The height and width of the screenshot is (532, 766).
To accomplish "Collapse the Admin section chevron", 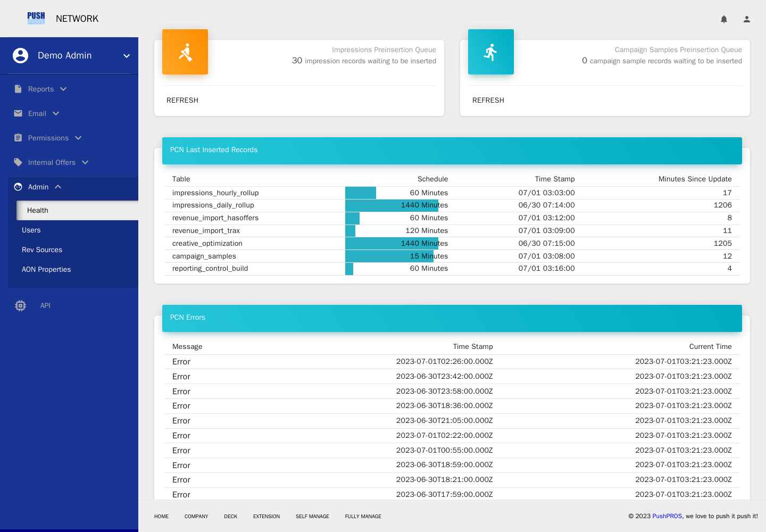I will click(x=58, y=187).
